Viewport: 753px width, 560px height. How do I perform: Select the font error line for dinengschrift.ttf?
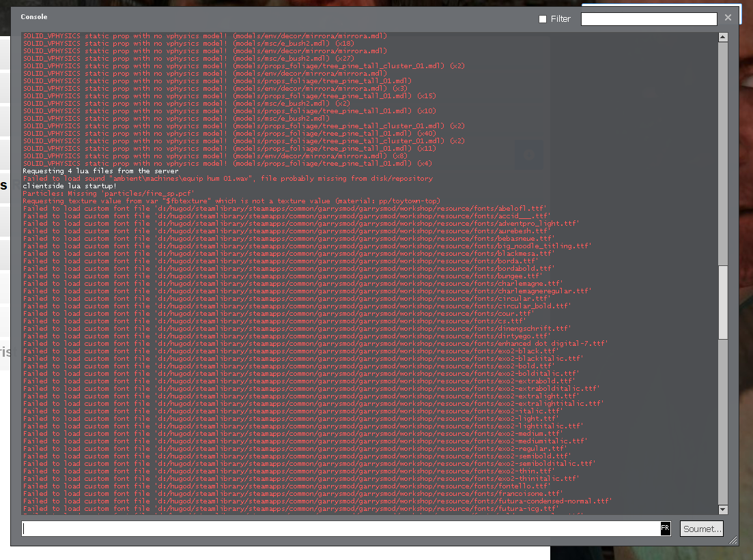tap(297, 329)
